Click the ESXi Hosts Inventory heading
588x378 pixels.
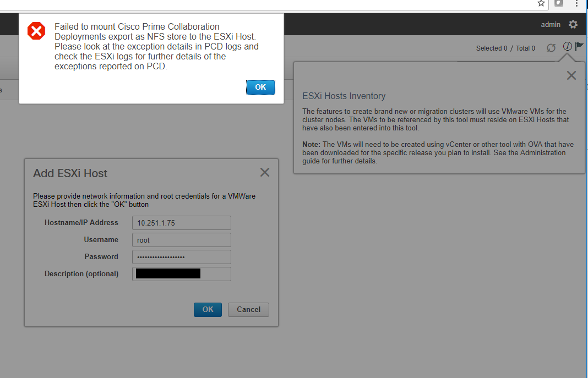[x=344, y=95]
